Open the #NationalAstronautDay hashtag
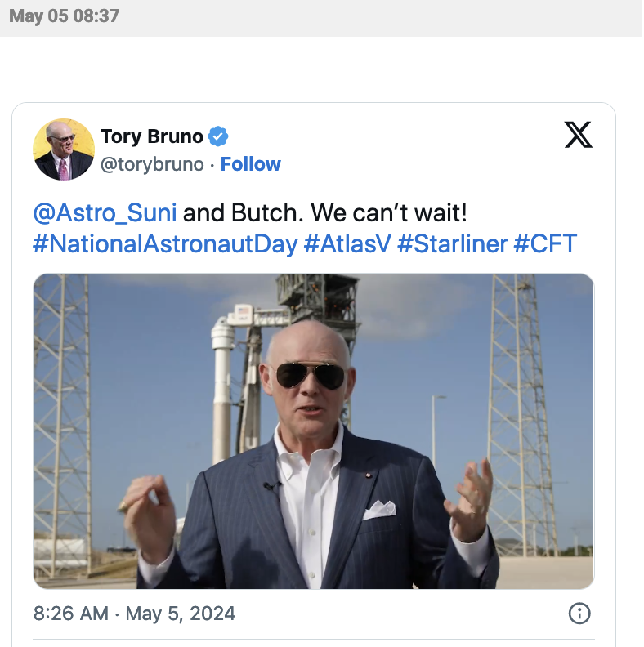The image size is (644, 647). point(165,243)
